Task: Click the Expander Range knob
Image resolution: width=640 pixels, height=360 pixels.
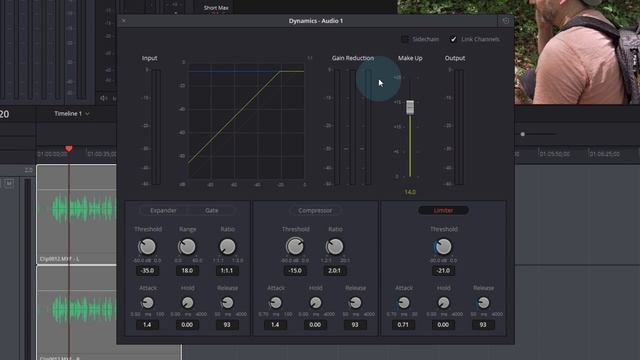Action: pos(187,247)
